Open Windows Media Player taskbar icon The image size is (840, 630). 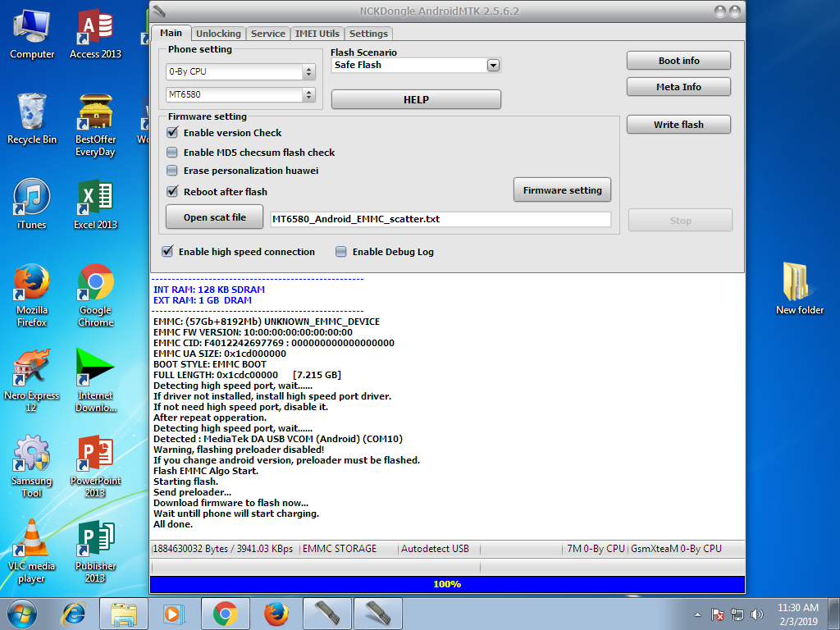pyautogui.click(x=172, y=614)
